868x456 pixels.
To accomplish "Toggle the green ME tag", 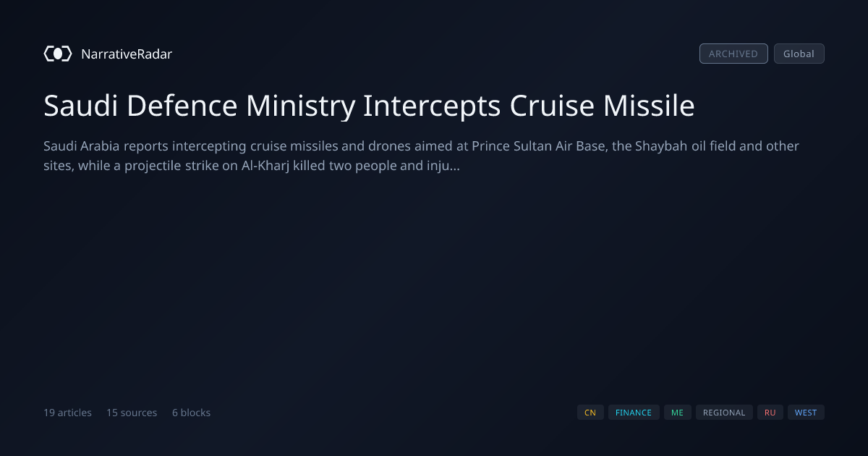I will tap(677, 413).
